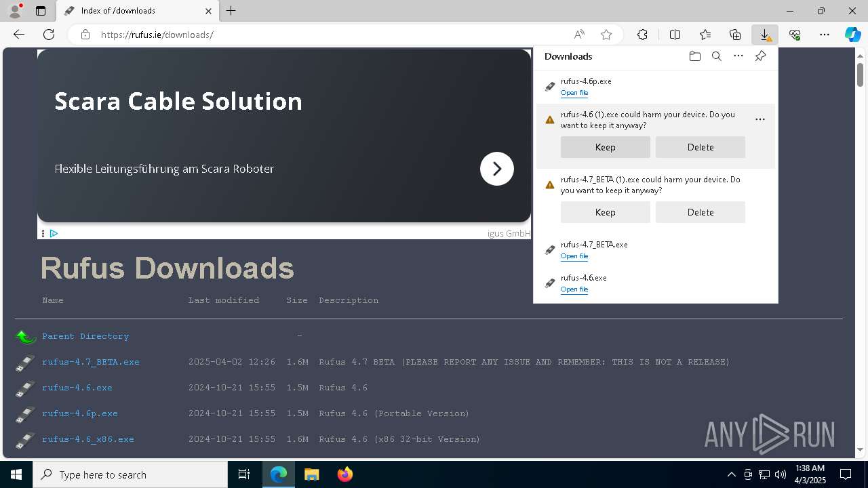This screenshot has height=488, width=868.
Task: Select the Index of /downloads tab
Action: coord(138,11)
